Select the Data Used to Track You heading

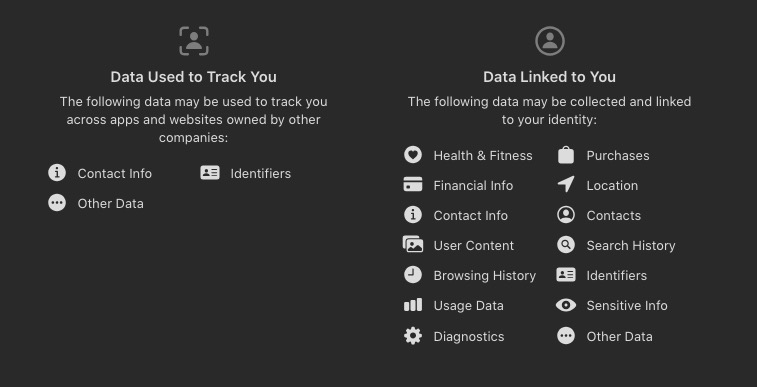[x=194, y=77]
